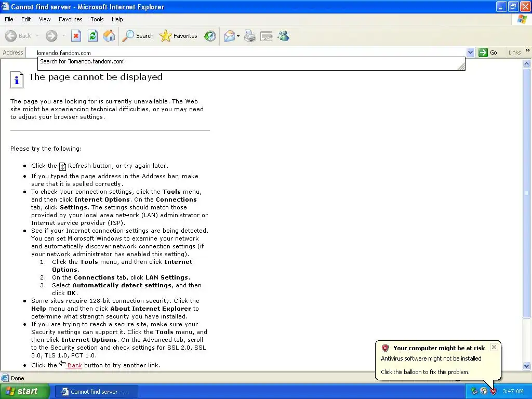Click the Stop loading button

pyautogui.click(x=76, y=36)
